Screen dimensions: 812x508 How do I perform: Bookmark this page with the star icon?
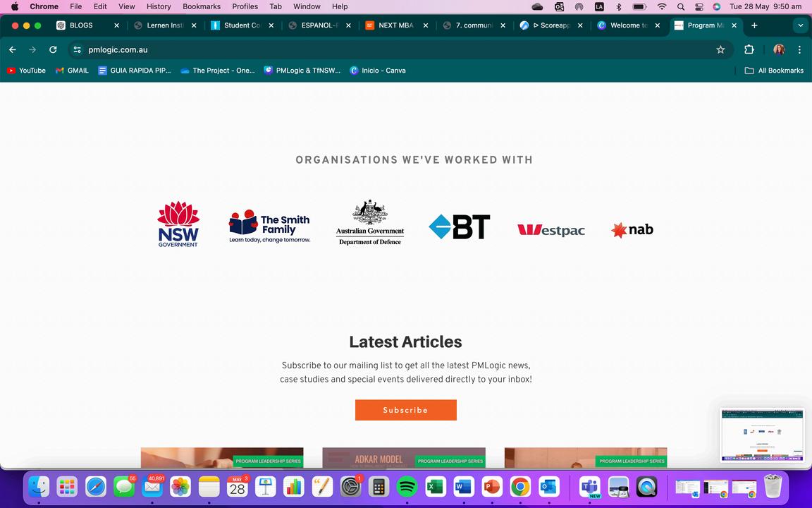(x=720, y=50)
